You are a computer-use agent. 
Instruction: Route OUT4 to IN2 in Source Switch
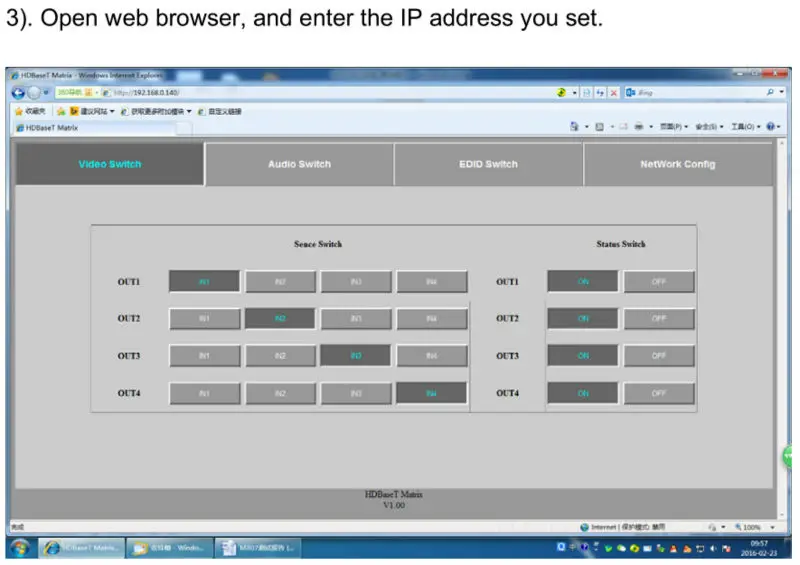[280, 394]
